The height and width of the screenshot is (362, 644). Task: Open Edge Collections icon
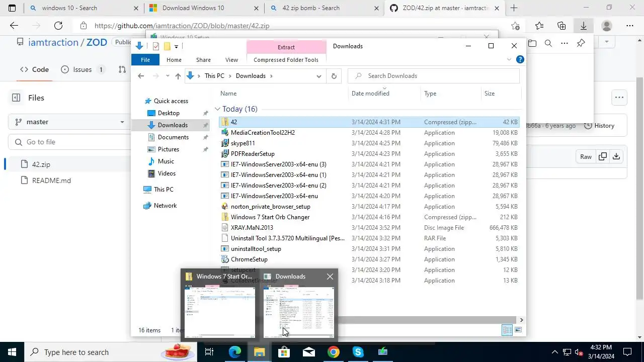pyautogui.click(x=561, y=26)
